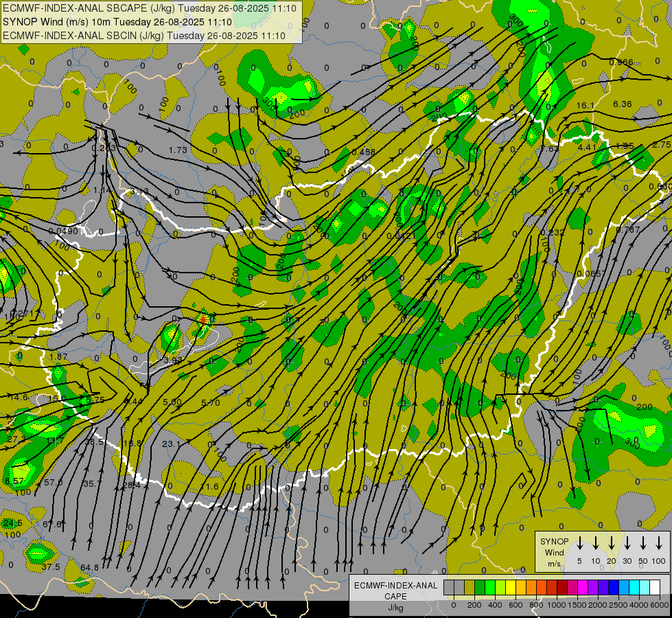Click the wind legend arrow above 5
The width and height of the screenshot is (672, 618).
579,544
